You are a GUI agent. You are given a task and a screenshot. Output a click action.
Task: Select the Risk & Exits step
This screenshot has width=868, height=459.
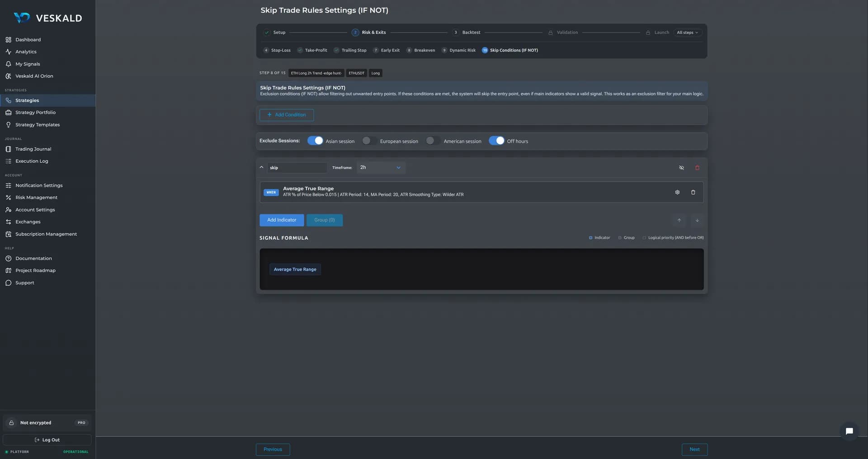[x=369, y=33]
